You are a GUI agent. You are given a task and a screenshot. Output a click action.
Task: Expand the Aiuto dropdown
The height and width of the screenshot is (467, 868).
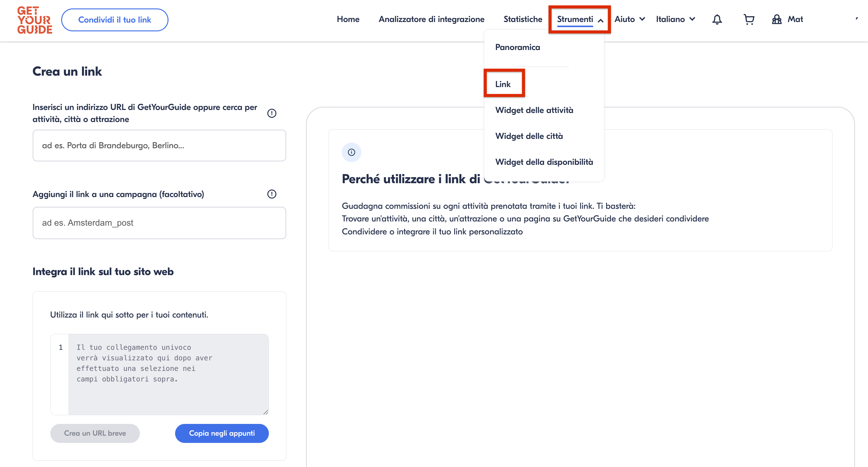[x=629, y=20]
